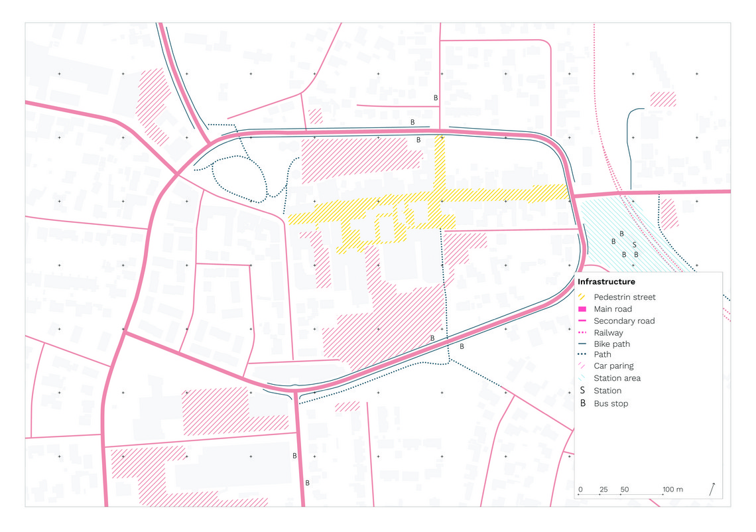Click the Bike path legend line symbol
This screenshot has height=532, width=756.
click(x=582, y=344)
